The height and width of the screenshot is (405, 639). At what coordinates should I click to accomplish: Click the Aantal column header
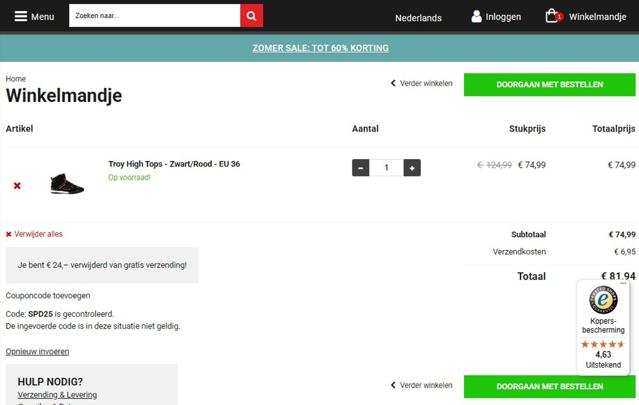(x=365, y=129)
